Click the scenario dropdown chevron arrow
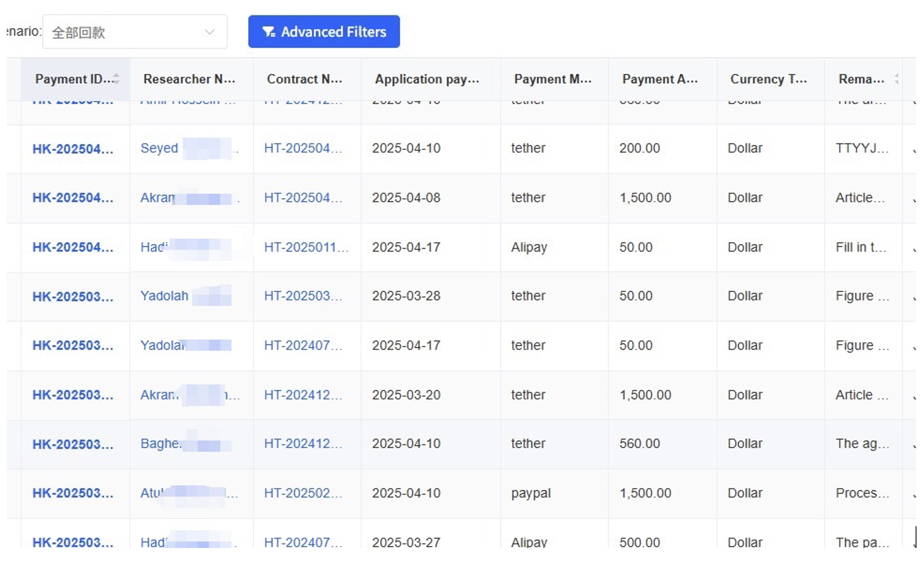924x574 pixels. point(210,32)
